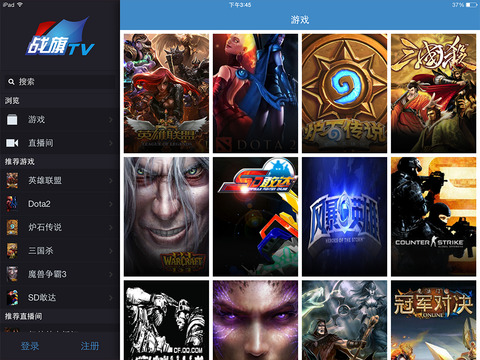Click the 游戏 browse icon in sidebar
The image size is (480, 360).
(12, 119)
